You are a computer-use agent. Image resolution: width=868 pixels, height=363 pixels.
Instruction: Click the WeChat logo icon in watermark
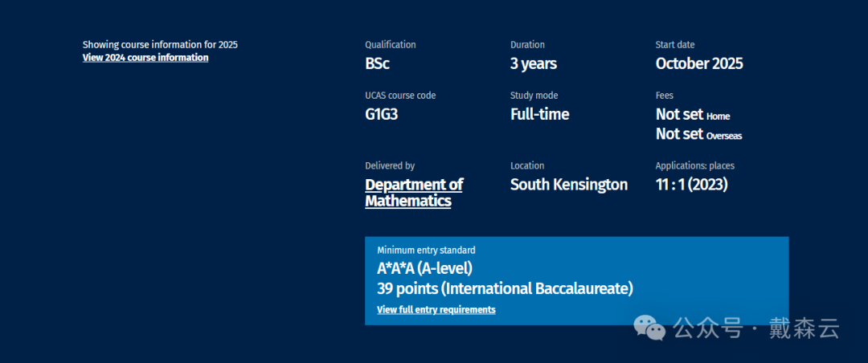pyautogui.click(x=650, y=327)
